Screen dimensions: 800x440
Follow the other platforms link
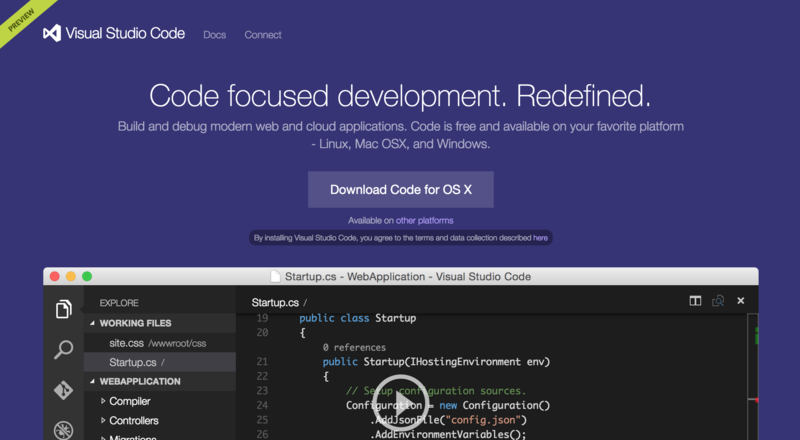pyautogui.click(x=424, y=221)
